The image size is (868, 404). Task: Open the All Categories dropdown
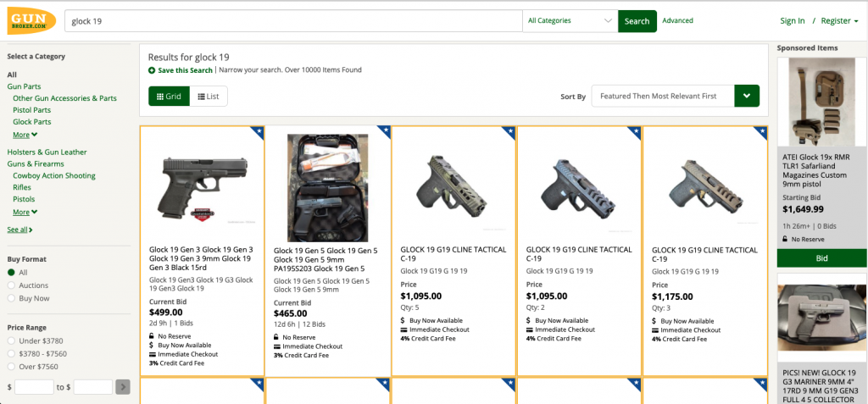coord(570,21)
